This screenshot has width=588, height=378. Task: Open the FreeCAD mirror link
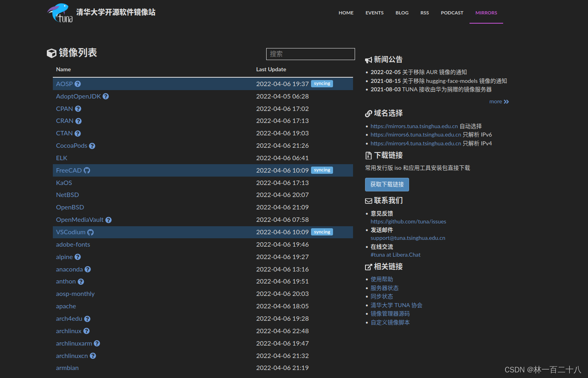click(69, 171)
